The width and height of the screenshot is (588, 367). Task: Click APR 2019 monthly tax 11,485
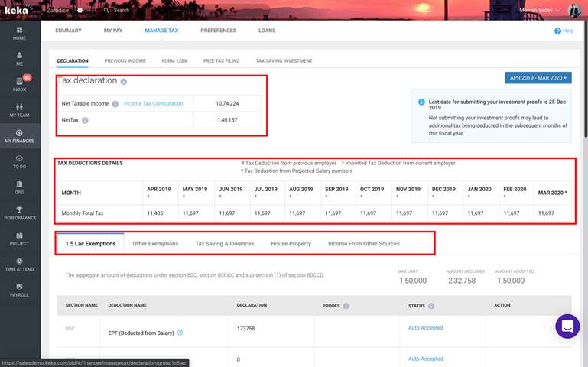pyautogui.click(x=155, y=213)
